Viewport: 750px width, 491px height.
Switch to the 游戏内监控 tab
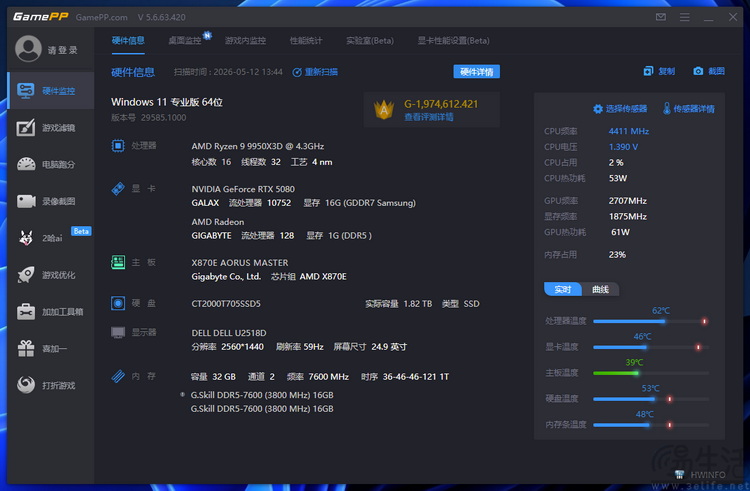click(x=245, y=41)
